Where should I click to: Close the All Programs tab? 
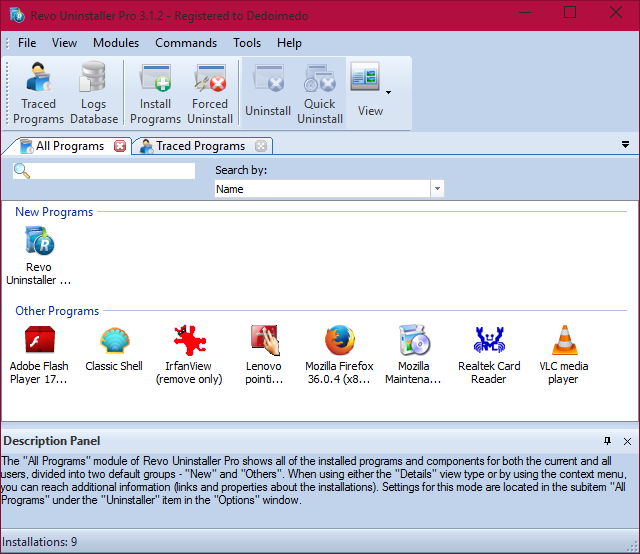point(120,146)
